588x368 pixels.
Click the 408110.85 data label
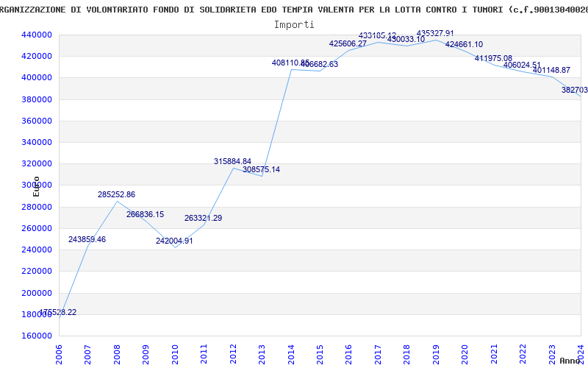[290, 63]
